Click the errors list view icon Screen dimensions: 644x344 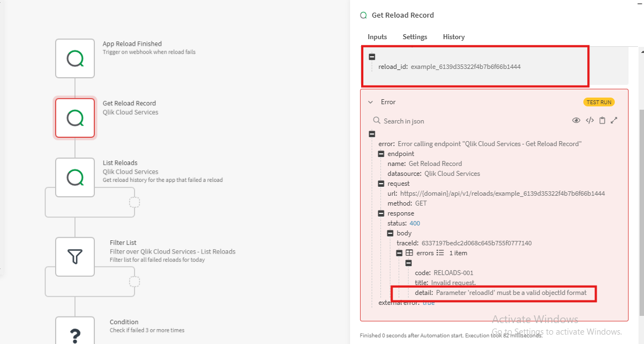[440, 253]
